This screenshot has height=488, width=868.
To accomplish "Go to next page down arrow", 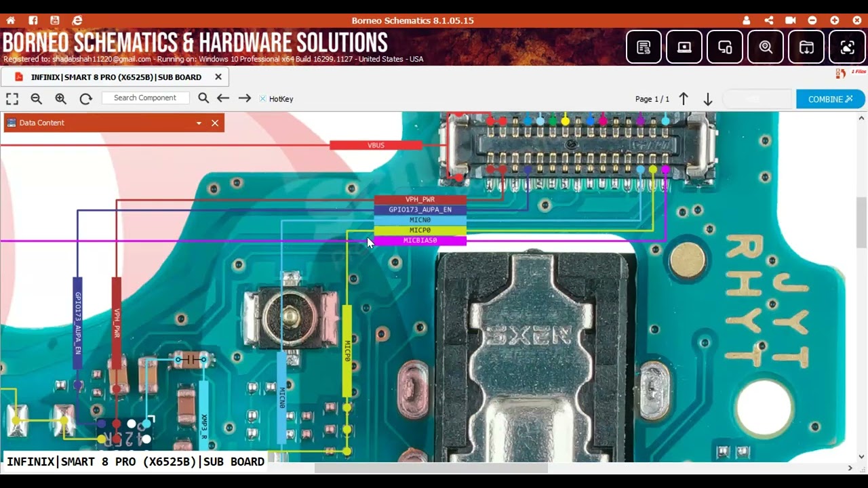I will (708, 100).
